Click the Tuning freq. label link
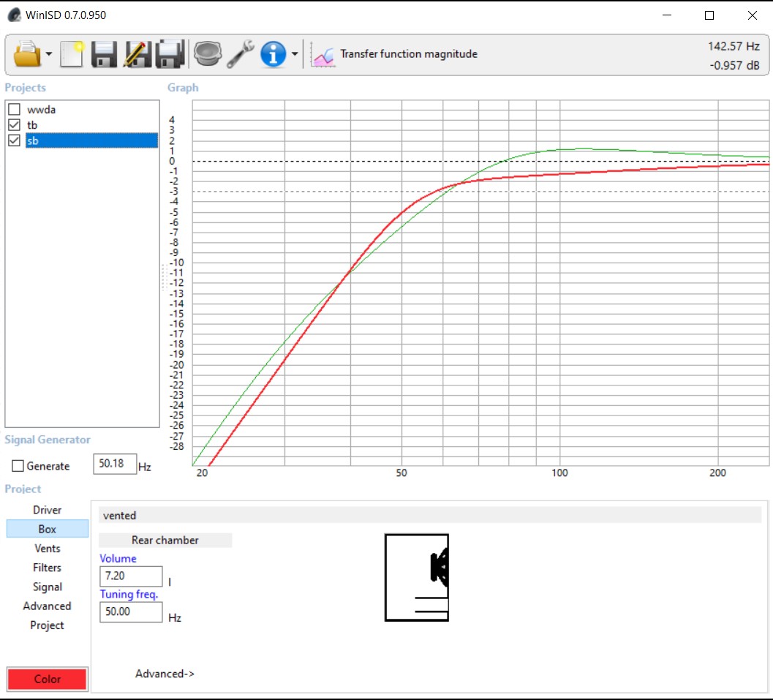Image resolution: width=773 pixels, height=700 pixels. pos(129,594)
